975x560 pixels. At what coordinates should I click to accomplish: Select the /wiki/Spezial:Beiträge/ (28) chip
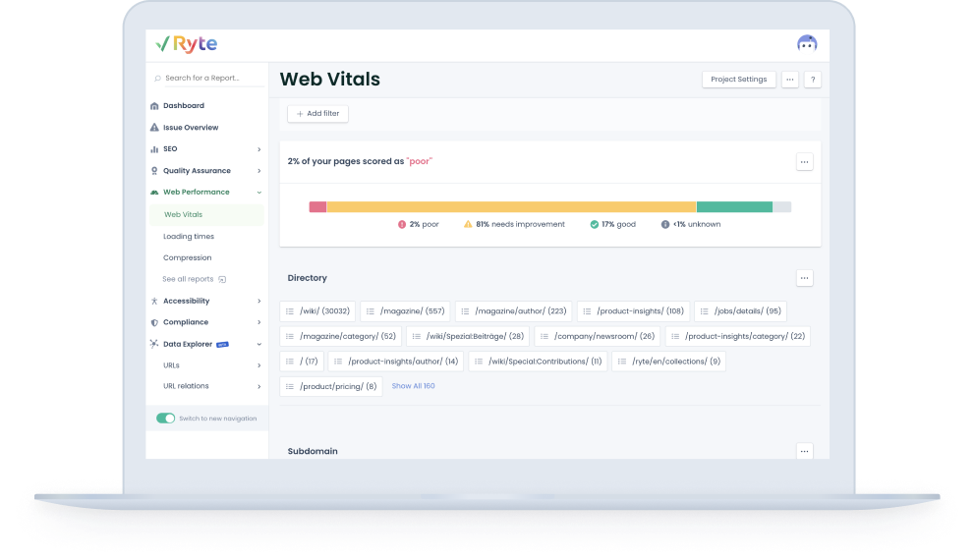pos(468,336)
